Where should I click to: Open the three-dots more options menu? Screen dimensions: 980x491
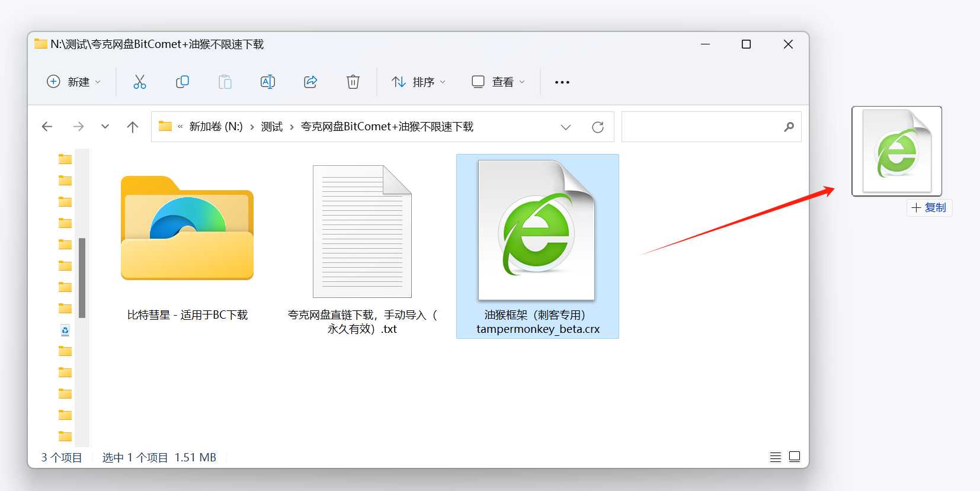[562, 82]
